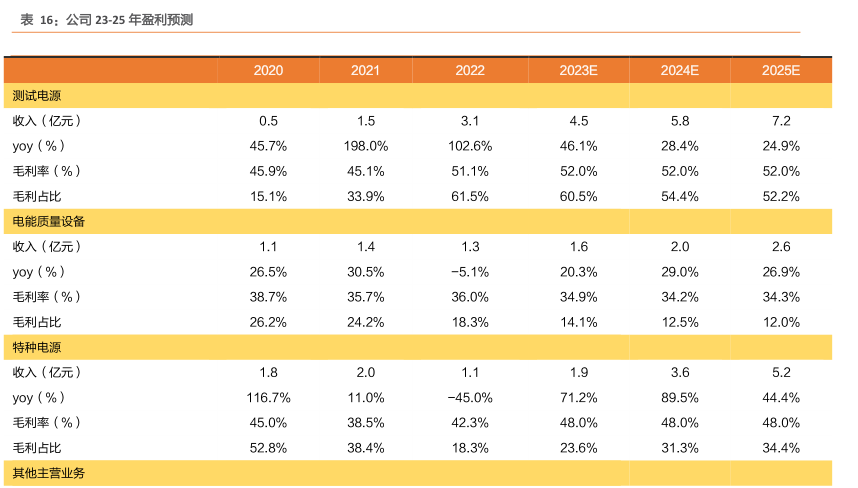Click the 特种电源 section row
Image resolution: width=858 pixels, height=488 pixels.
point(39,347)
